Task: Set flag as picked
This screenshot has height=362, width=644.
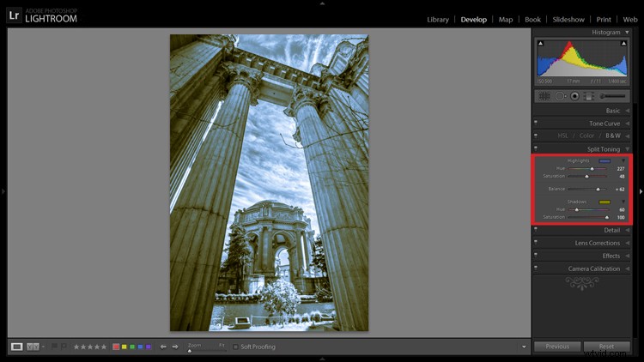Action: [x=54, y=347]
